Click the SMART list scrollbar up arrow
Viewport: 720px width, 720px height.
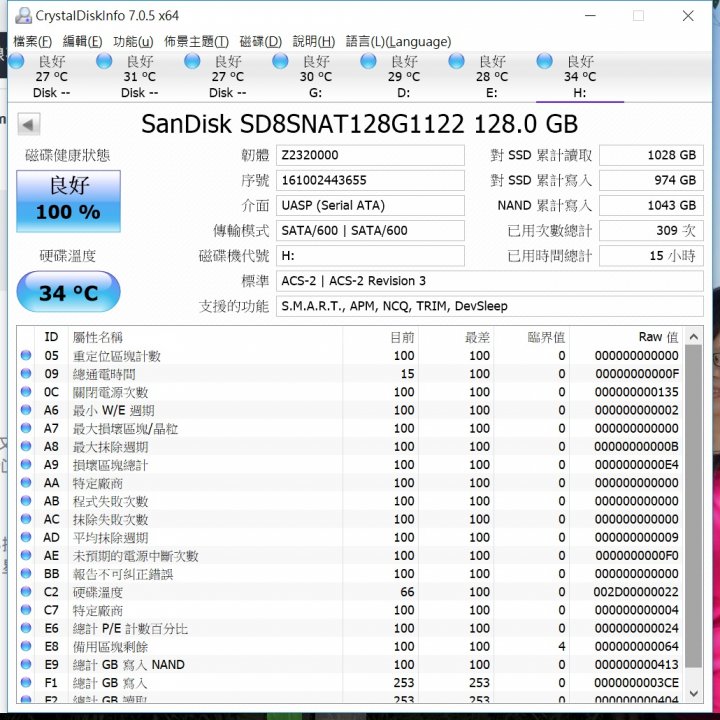(693, 337)
